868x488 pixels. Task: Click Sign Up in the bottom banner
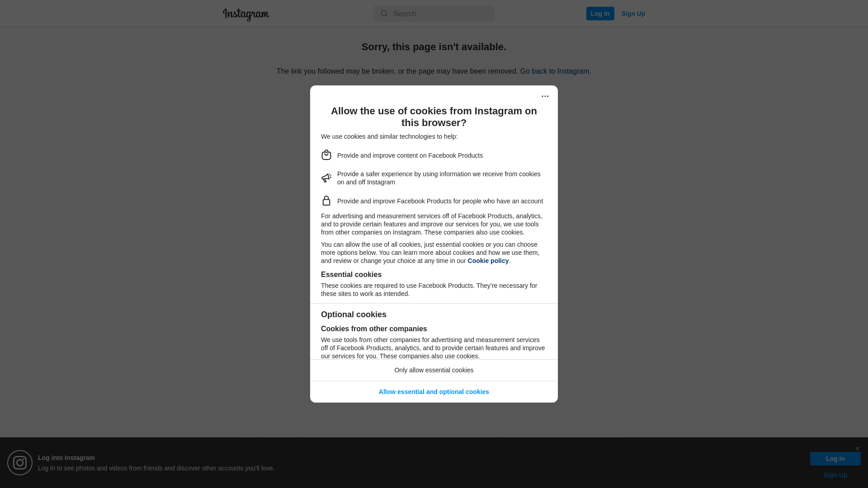point(835,475)
